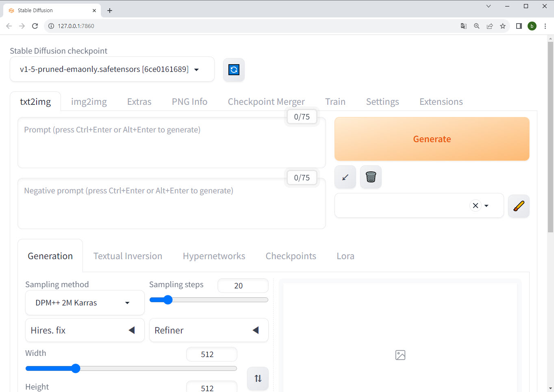This screenshot has width=554, height=392.
Task: Expand the Refiner section
Action: (209, 330)
